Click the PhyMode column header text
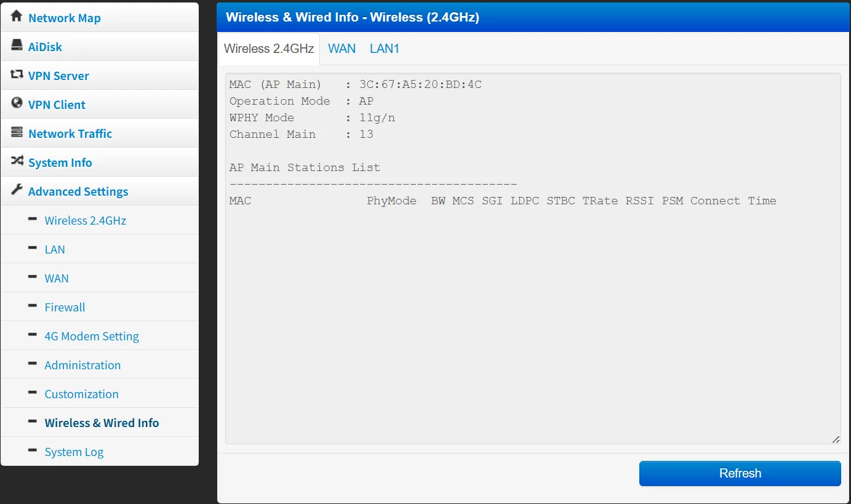This screenshot has width=851, height=504. [391, 201]
